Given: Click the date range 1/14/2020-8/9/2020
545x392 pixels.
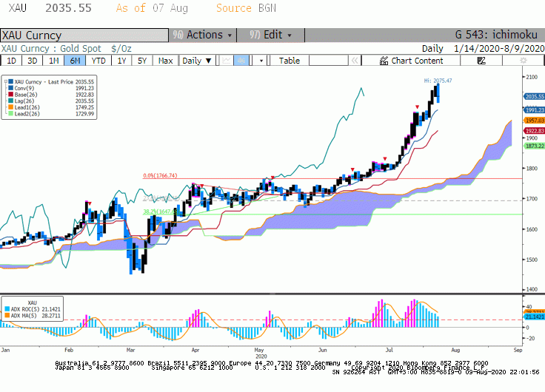Looking at the screenshot, I should click(499, 49).
